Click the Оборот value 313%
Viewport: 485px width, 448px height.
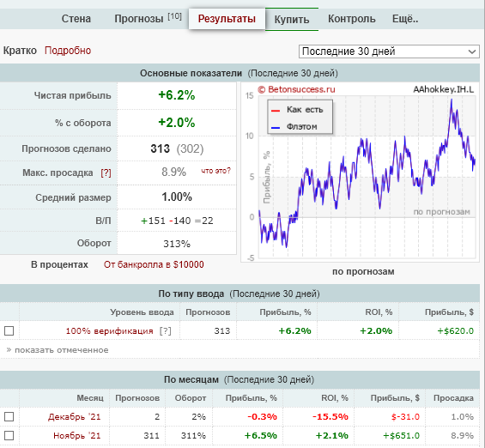point(177,244)
